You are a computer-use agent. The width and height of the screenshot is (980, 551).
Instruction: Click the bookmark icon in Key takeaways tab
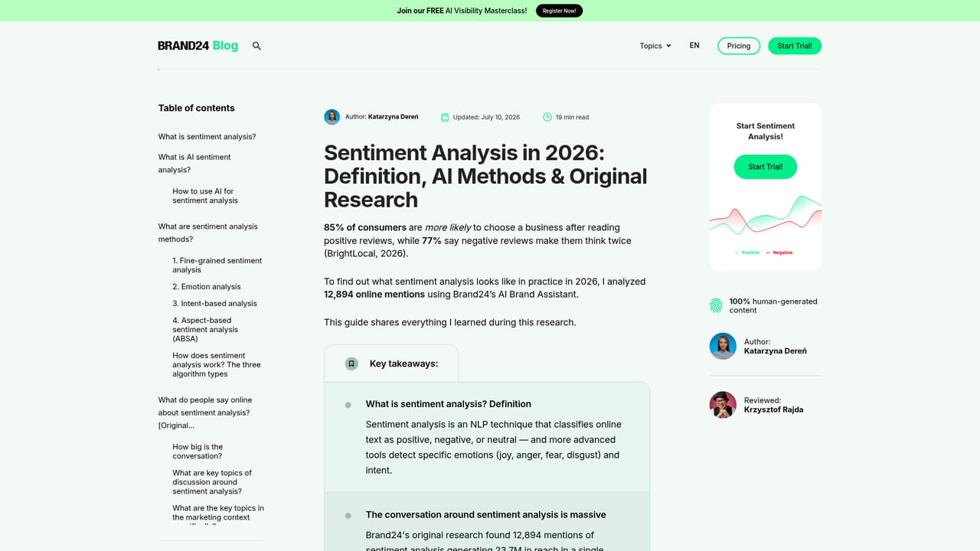[351, 364]
